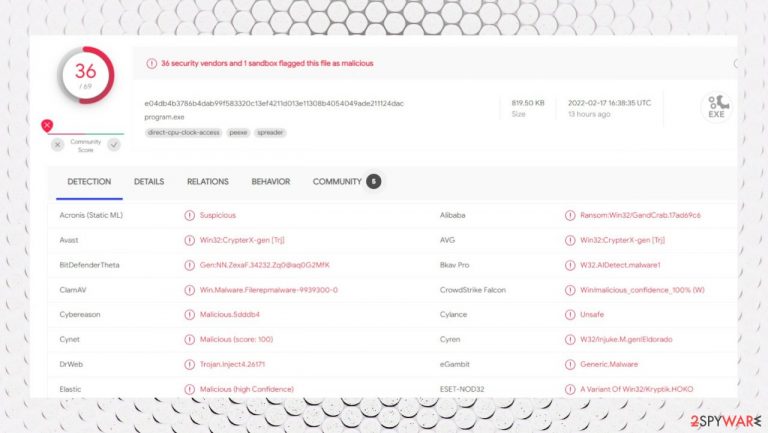Click the direct-cpu-clock-access tag
This screenshot has width=768, height=433.
pyautogui.click(x=184, y=133)
